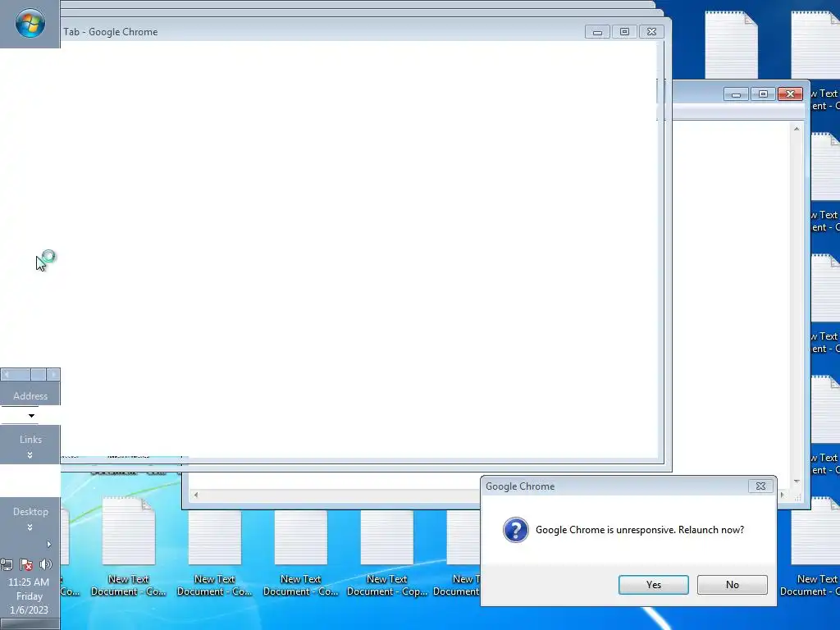Click the red close button of background window
840x630 pixels.
790,94
